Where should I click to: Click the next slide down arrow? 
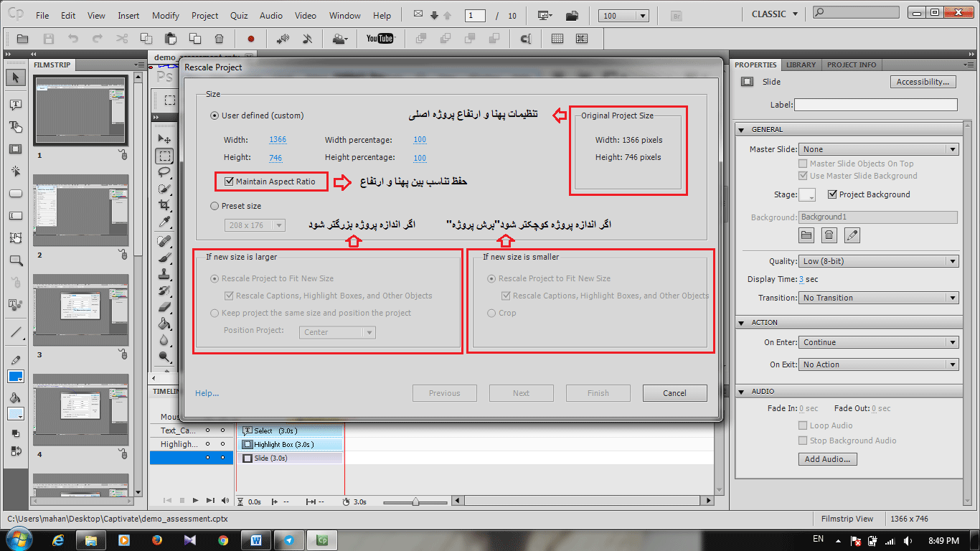coord(434,15)
